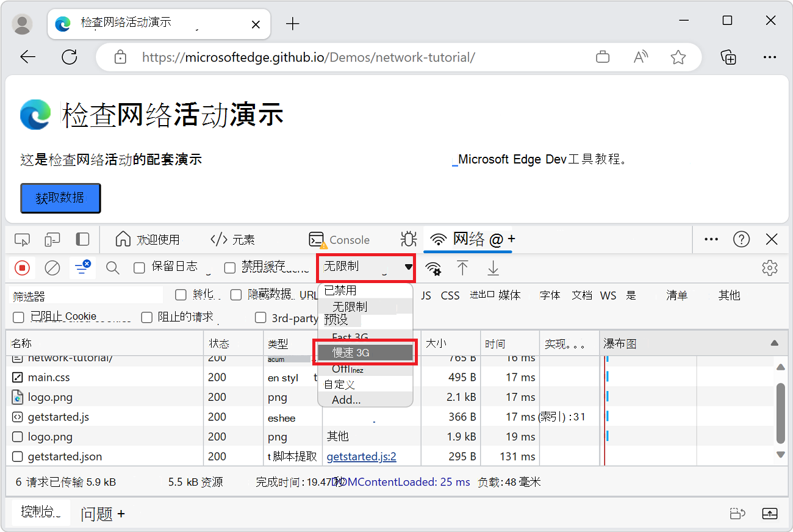Click the profile avatar icon
Screen dimensions: 793x532
click(23, 24)
